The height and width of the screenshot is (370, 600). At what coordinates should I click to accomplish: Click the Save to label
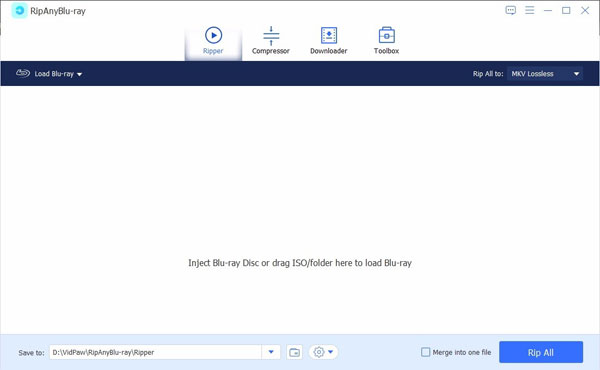[x=31, y=353]
